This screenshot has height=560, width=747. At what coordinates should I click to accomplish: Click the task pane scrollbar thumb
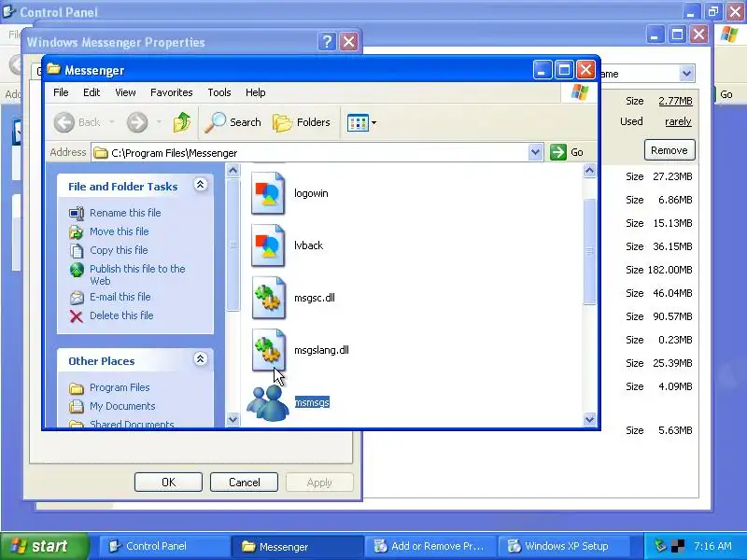[233, 245]
